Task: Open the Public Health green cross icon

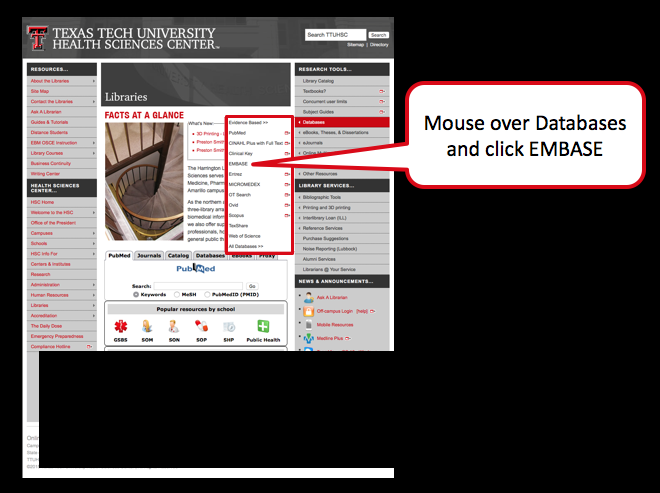Action: (x=263, y=326)
